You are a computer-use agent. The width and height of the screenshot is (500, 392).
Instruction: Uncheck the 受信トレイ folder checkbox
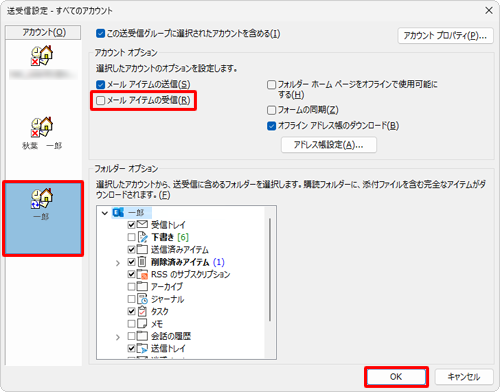pos(131,225)
